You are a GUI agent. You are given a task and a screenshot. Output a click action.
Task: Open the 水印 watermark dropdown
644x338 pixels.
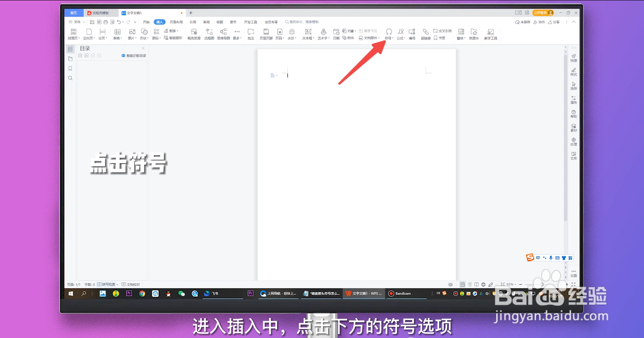[292, 34]
